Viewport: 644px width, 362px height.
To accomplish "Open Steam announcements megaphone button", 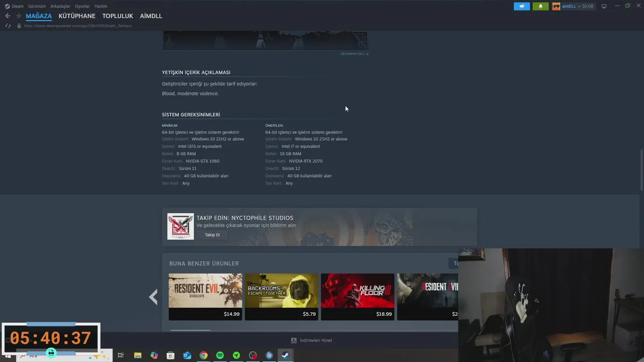I will coord(522,7).
